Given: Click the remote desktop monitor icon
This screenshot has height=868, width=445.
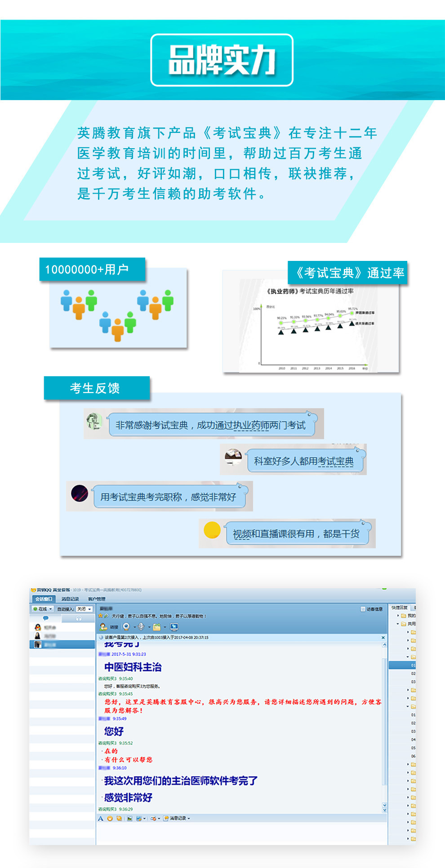Looking at the screenshot, I should click(x=174, y=627).
